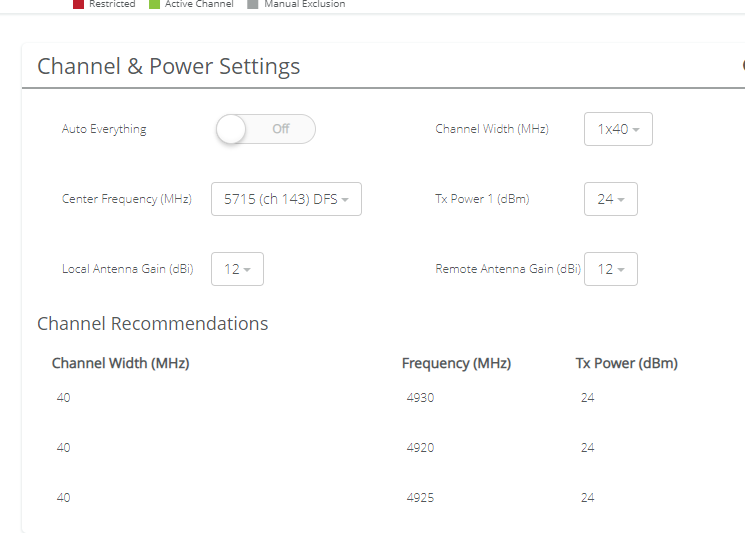Expand the Center Frequency dropdown
Viewport: 745px width, 533px height.
286,199
